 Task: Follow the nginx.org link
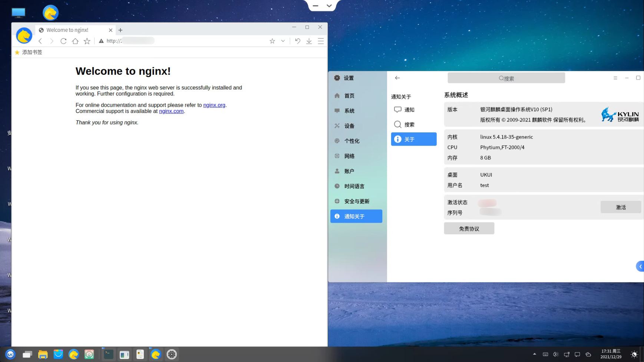(x=214, y=105)
